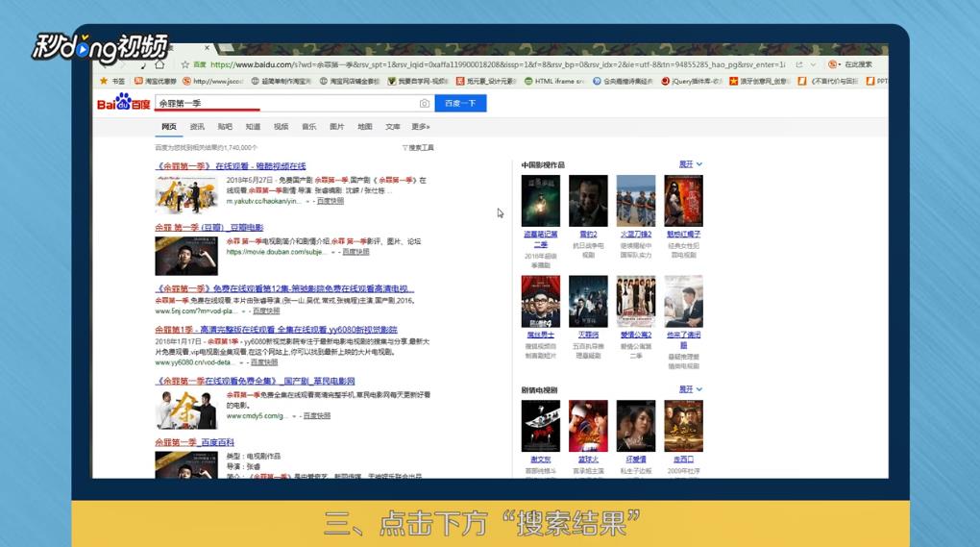Click 百度快照 for the 5nj.com result
The height and width of the screenshot is (547, 980).
coord(265,311)
